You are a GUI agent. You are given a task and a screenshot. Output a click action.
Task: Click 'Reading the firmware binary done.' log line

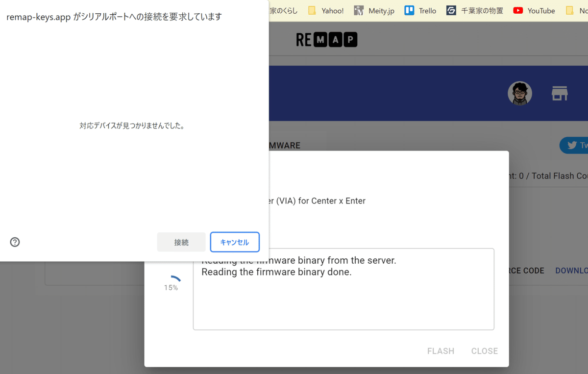276,272
